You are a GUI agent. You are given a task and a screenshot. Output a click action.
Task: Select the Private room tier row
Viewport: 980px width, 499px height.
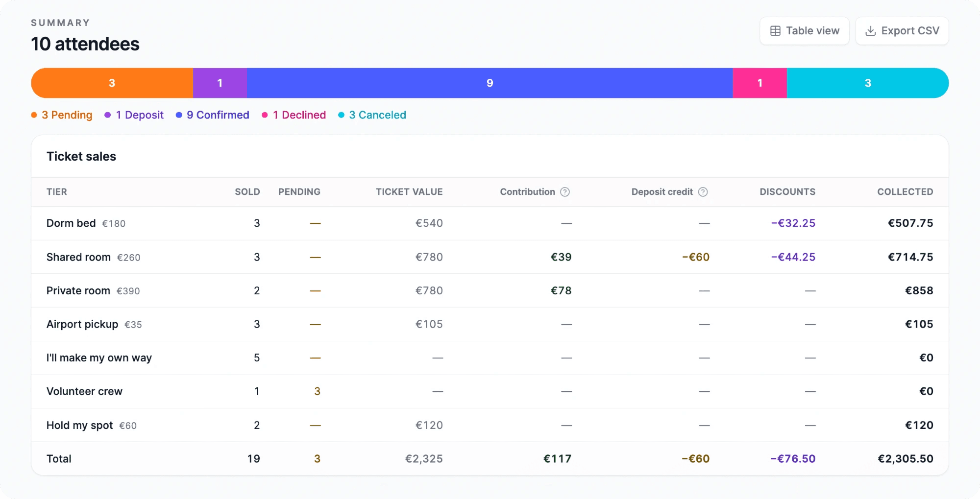click(x=490, y=291)
